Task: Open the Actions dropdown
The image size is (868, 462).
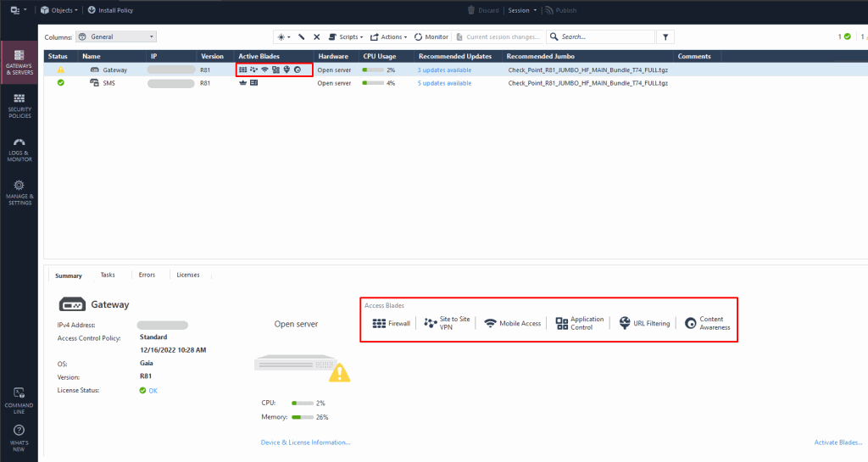Action: point(388,37)
